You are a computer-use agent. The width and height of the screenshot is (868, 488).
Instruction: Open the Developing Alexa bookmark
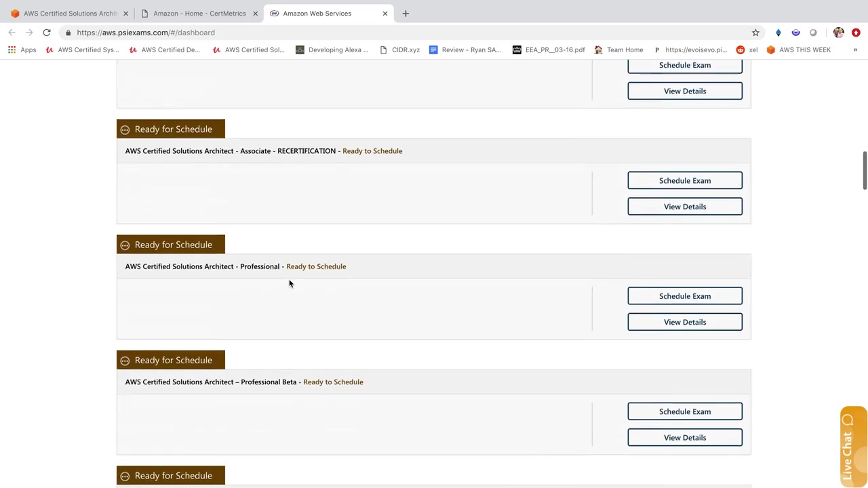point(332,49)
